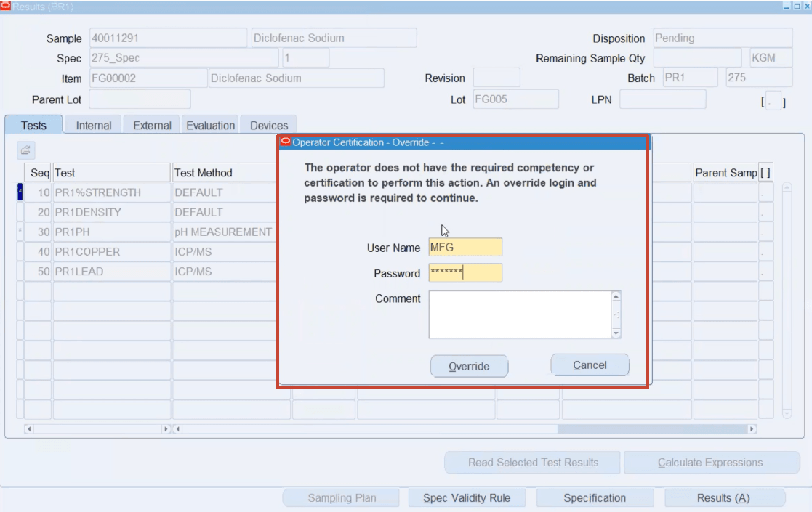Click the Item field FG00002

pos(148,78)
